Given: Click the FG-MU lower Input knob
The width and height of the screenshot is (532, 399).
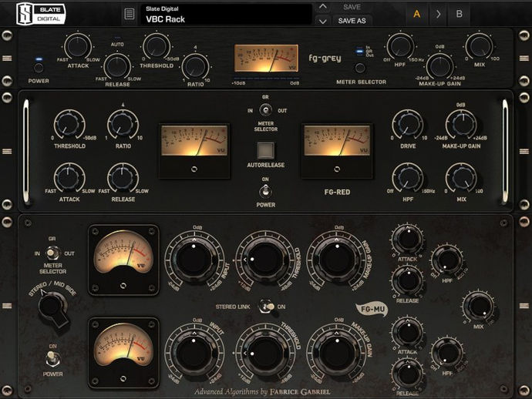Looking at the screenshot, I should tap(194, 354).
